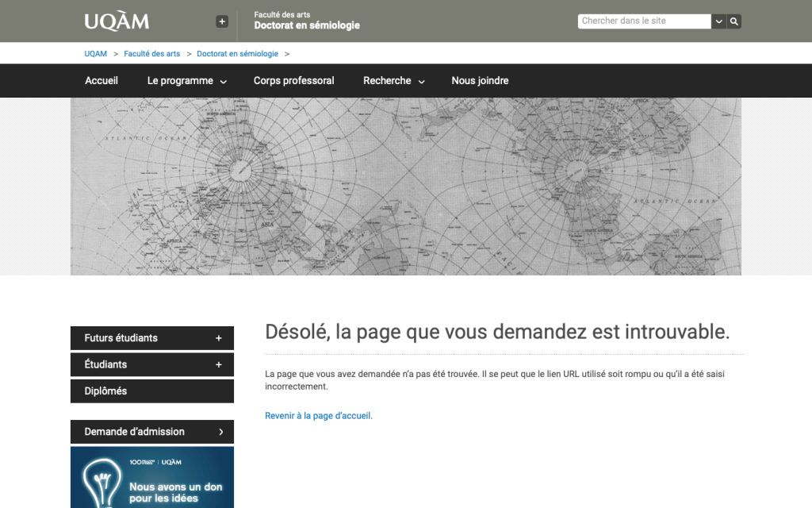812x508 pixels.
Task: Open the 'Accueil' menu item
Action: click(x=101, y=81)
